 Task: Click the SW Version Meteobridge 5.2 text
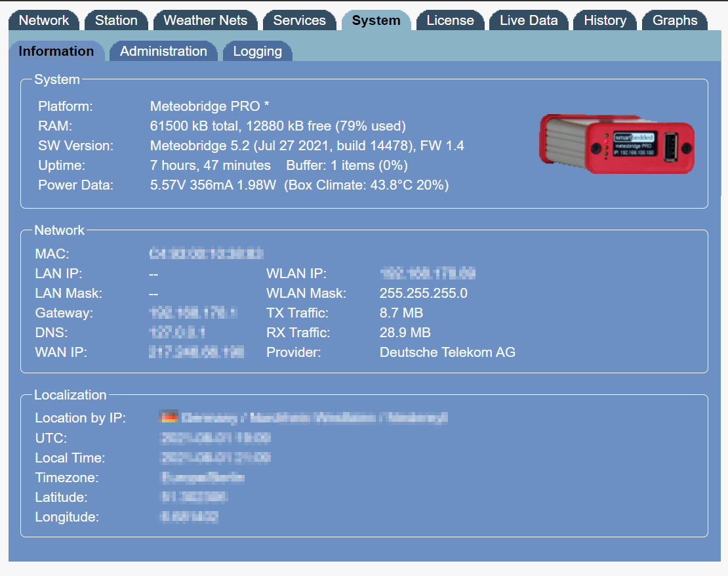pyautogui.click(x=307, y=146)
